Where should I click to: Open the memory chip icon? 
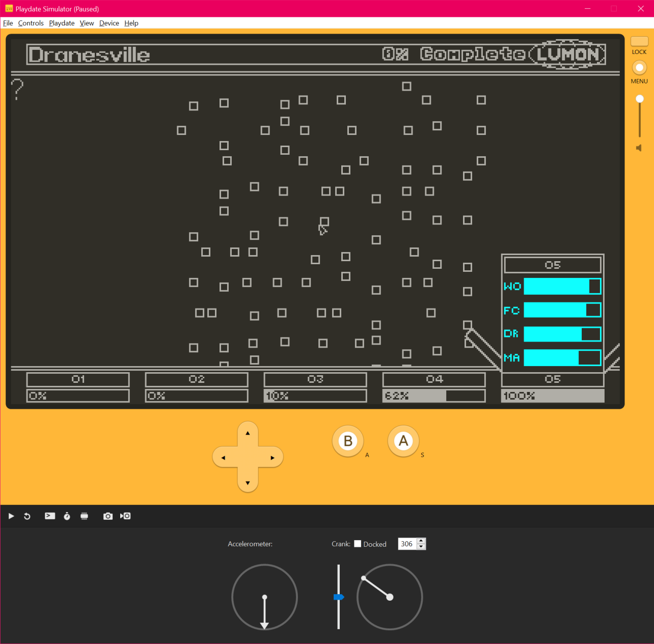[x=85, y=516]
